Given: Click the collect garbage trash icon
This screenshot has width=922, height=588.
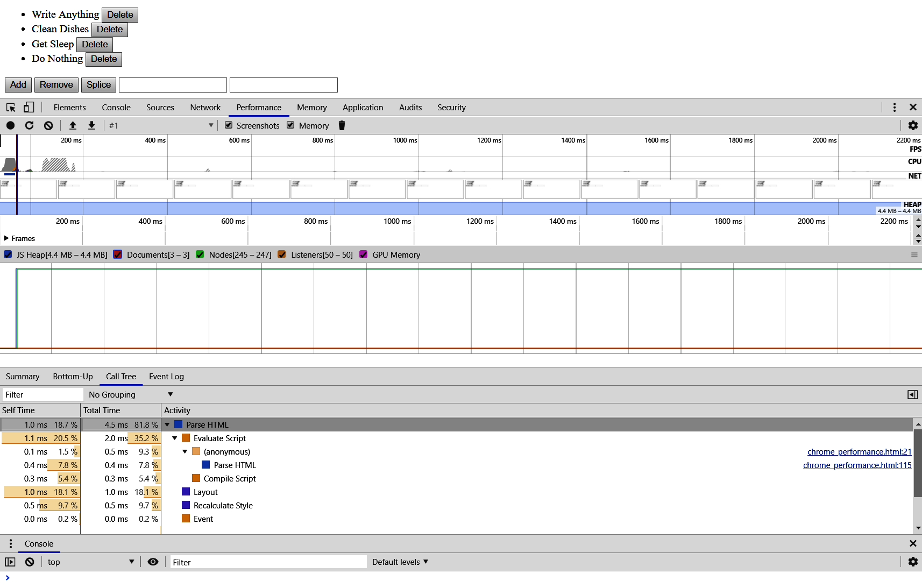Looking at the screenshot, I should click(x=342, y=125).
